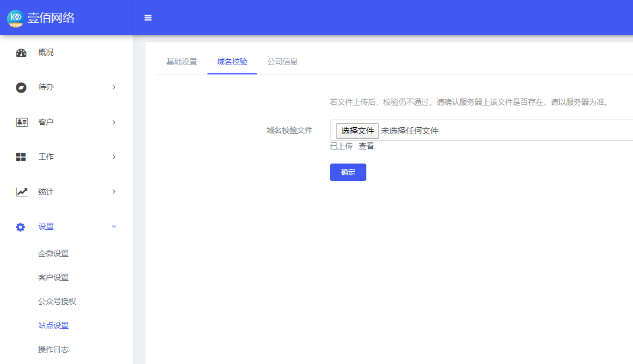Click the 概况 dashboard icon
The image size is (633, 364).
click(x=21, y=53)
